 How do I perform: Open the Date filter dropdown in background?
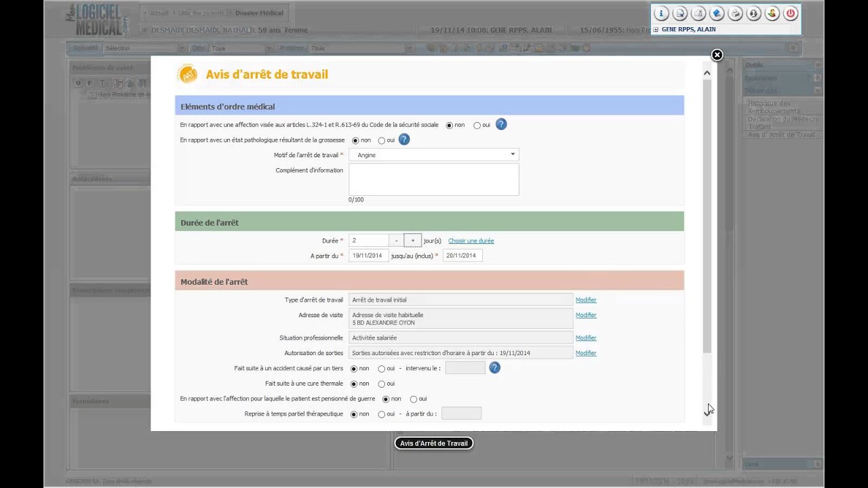242,48
